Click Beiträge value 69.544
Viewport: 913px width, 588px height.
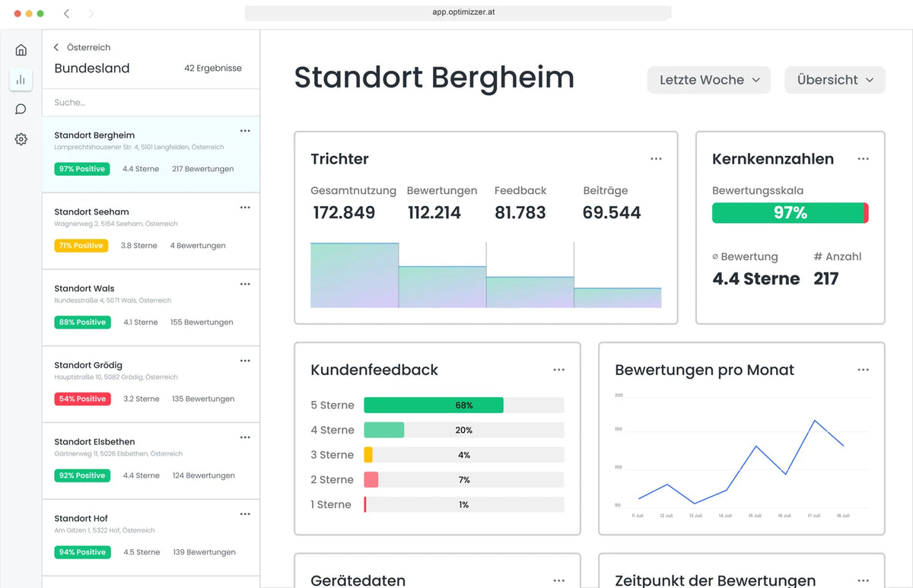click(x=612, y=213)
